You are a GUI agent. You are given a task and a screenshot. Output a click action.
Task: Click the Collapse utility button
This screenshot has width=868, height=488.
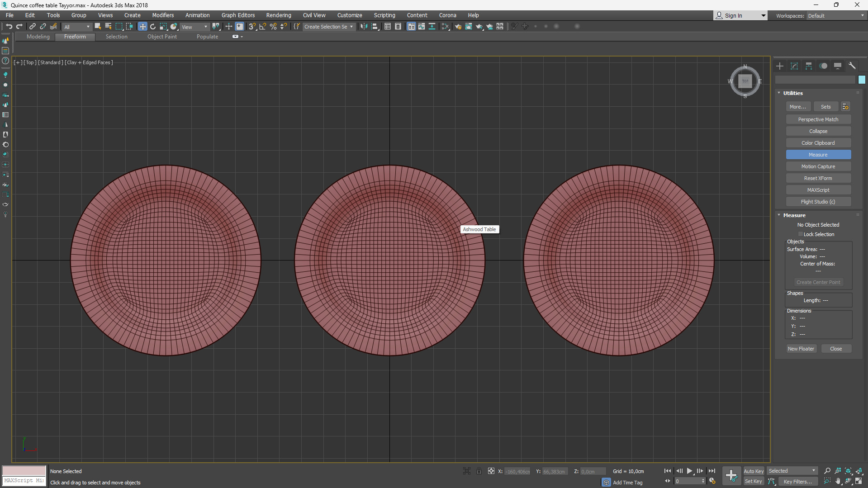click(818, 131)
